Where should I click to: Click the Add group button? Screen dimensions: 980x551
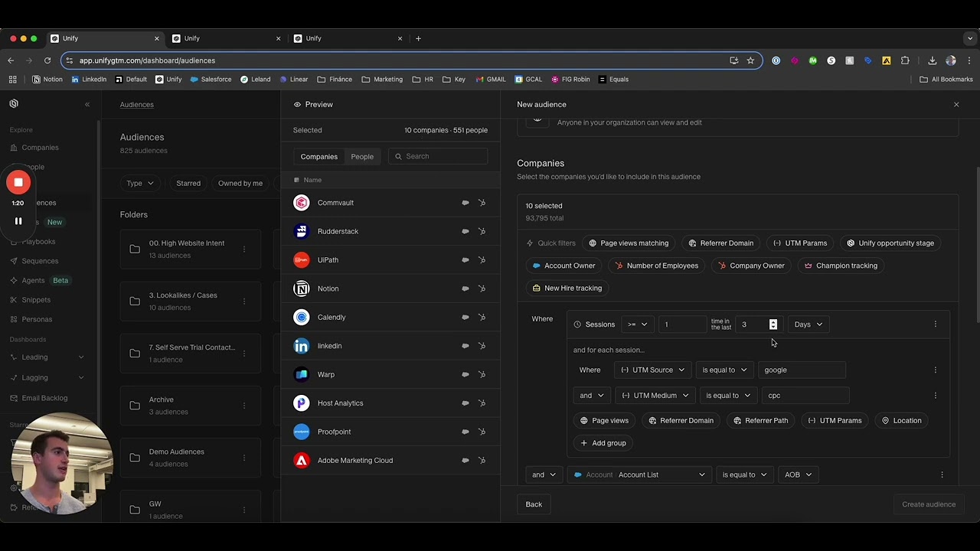click(x=603, y=443)
